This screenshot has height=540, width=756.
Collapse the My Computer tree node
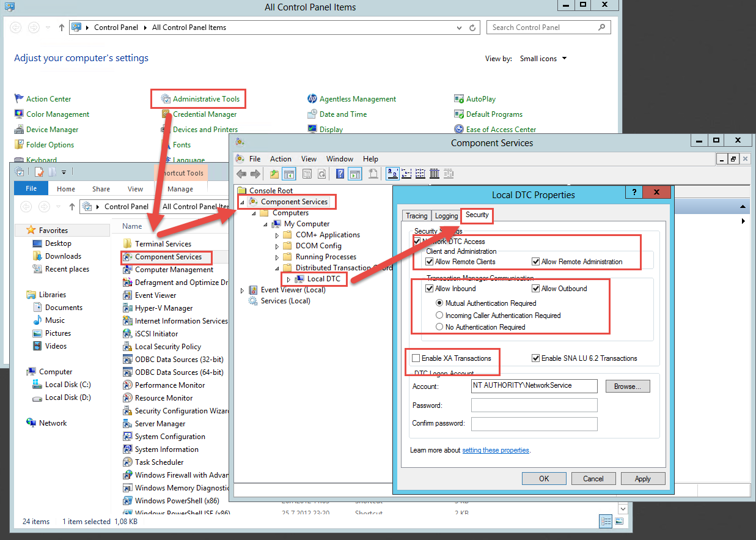pyautogui.click(x=265, y=224)
